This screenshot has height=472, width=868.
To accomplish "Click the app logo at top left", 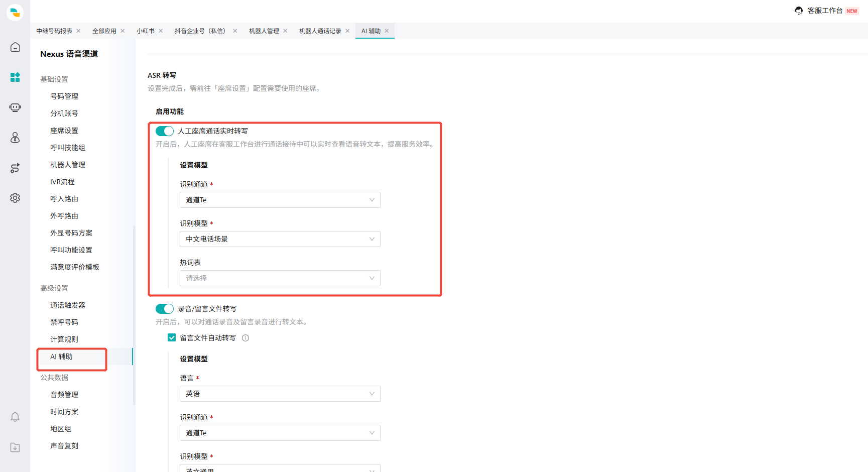I will (15, 12).
